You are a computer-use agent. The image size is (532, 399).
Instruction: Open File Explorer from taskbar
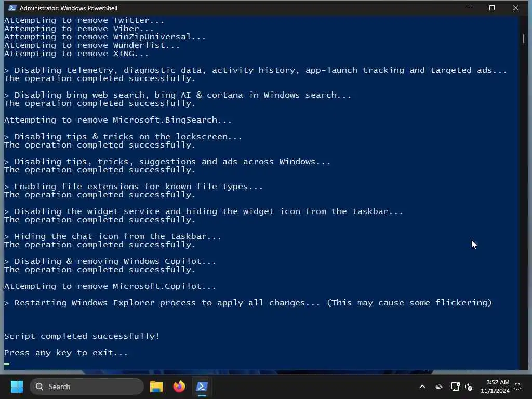[156, 387]
